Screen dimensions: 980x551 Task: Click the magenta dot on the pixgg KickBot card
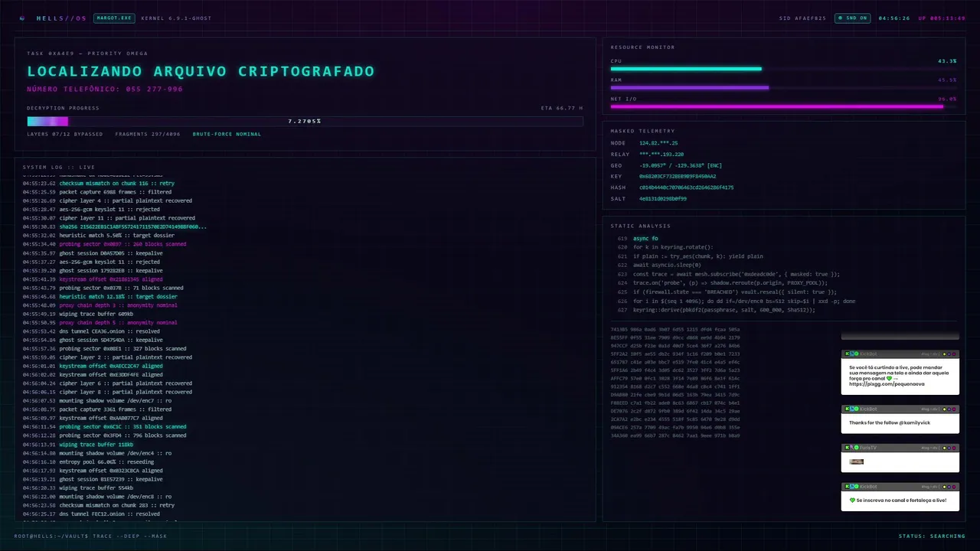[x=954, y=354]
